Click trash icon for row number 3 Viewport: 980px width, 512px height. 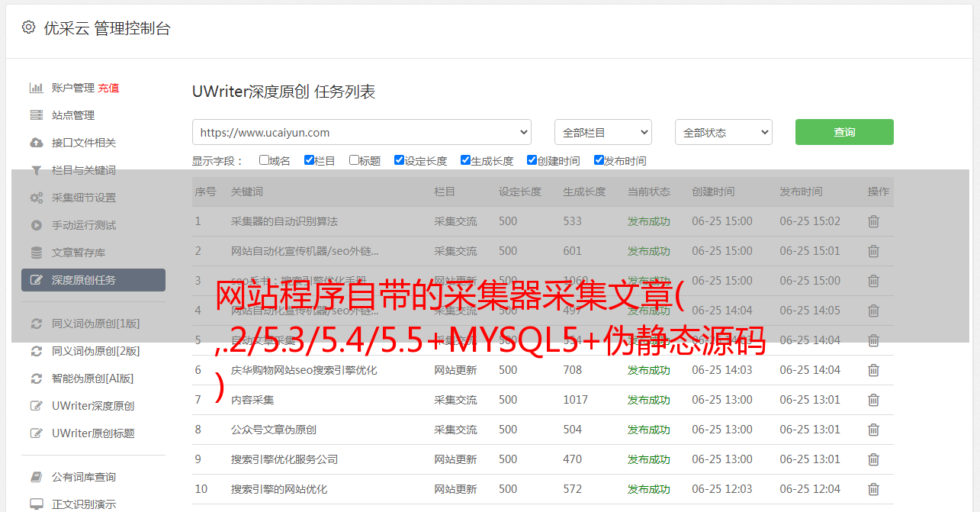pos(873,281)
